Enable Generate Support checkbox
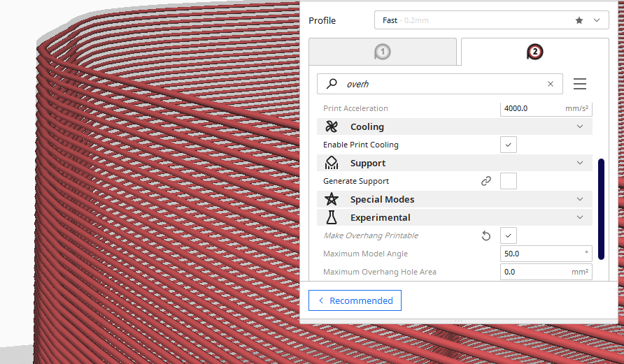 pos(508,181)
